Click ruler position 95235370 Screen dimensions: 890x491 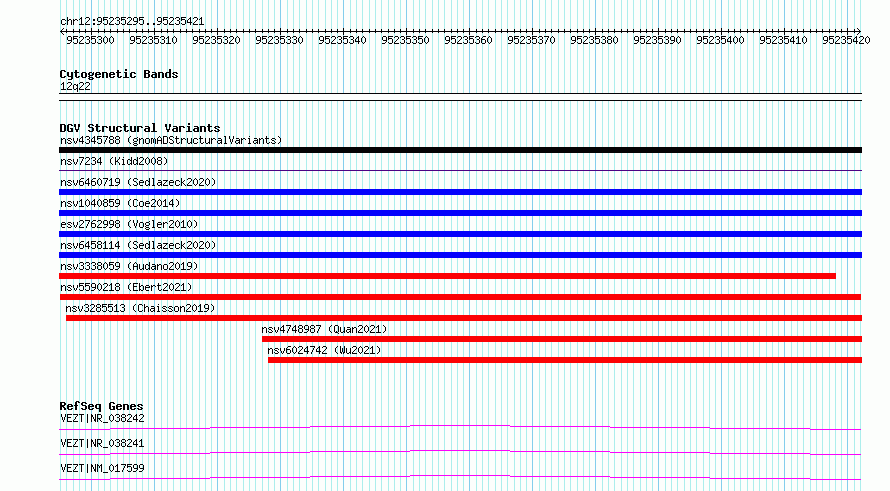[x=531, y=40]
